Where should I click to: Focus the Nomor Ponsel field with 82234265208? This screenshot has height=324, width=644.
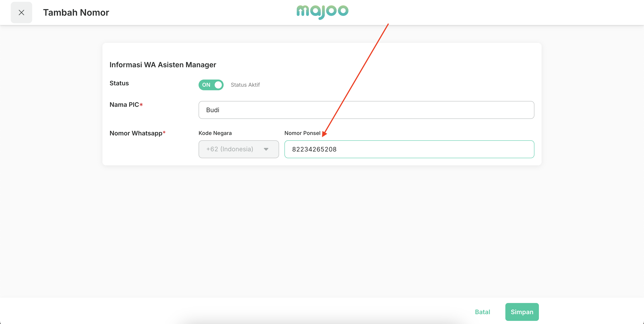pos(409,149)
